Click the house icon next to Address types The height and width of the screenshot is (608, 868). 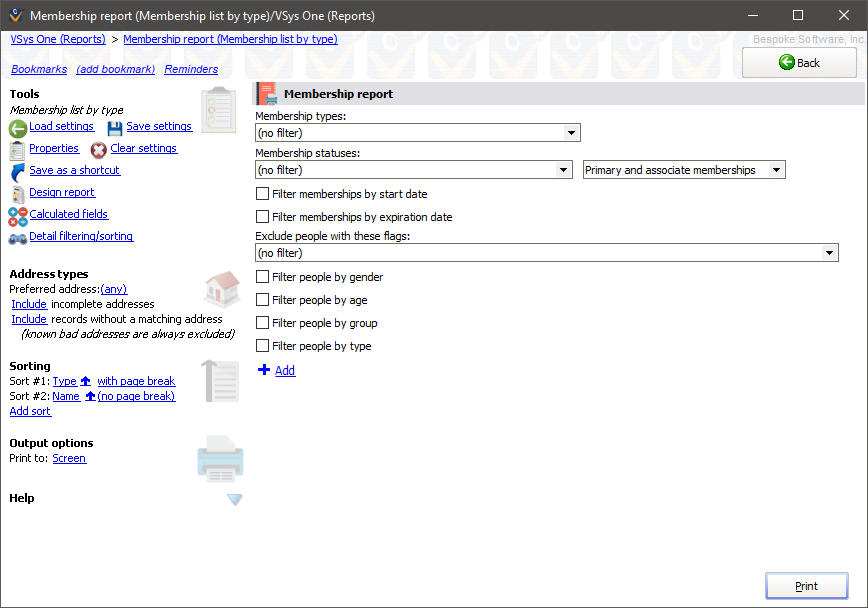point(221,289)
